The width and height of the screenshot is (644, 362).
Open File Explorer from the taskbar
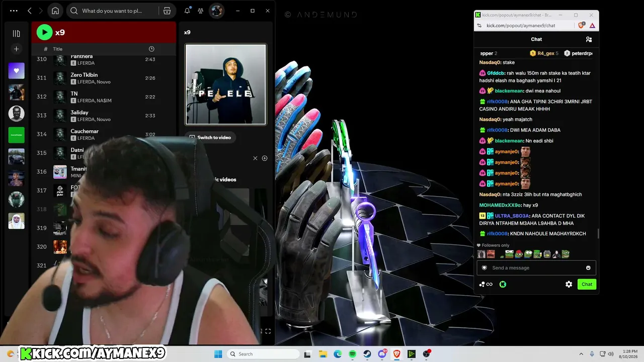[x=323, y=354]
